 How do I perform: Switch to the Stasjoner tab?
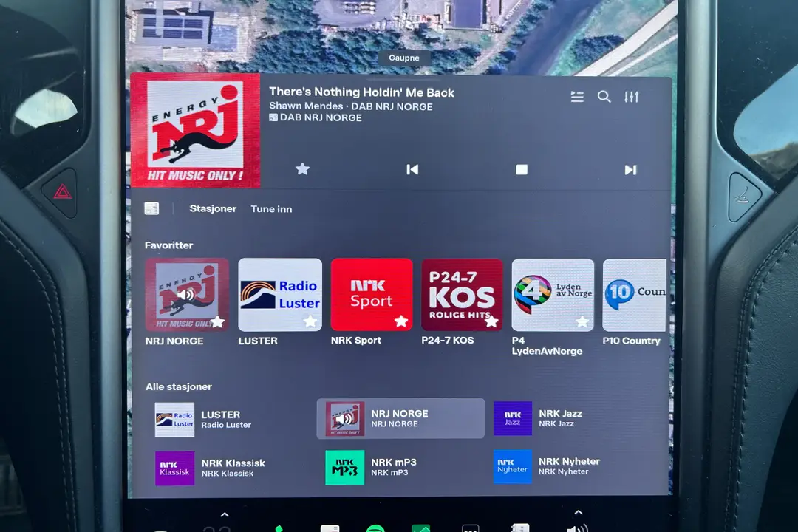click(x=213, y=208)
